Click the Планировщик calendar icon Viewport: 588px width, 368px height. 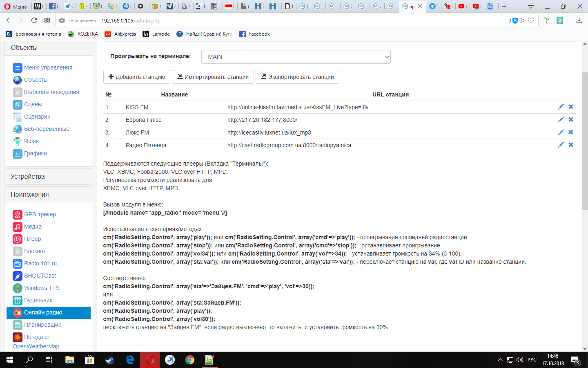point(18,325)
